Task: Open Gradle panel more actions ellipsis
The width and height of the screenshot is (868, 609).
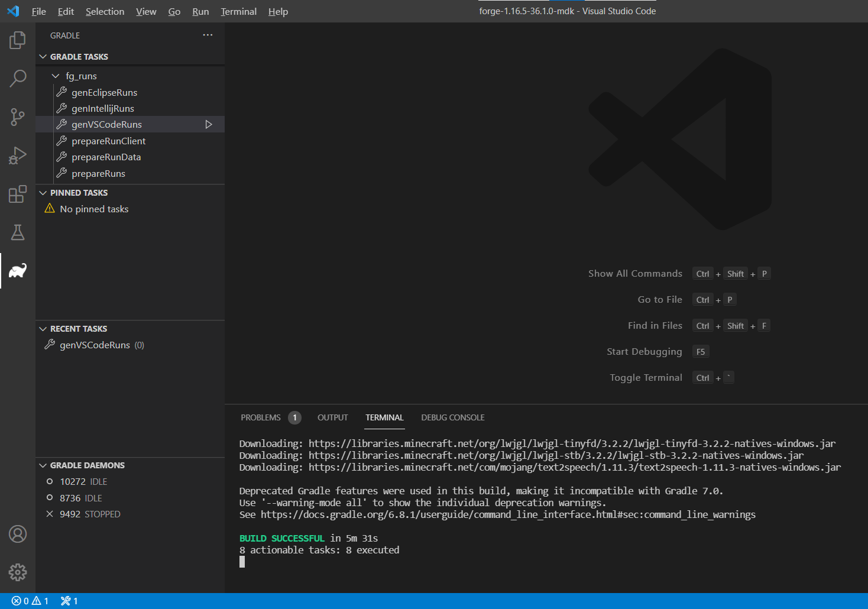Action: 208,35
